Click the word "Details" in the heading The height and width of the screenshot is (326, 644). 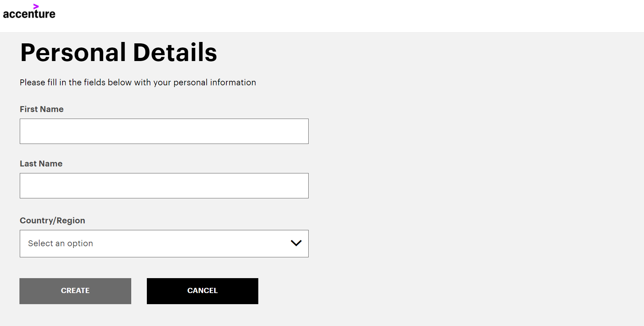175,53
